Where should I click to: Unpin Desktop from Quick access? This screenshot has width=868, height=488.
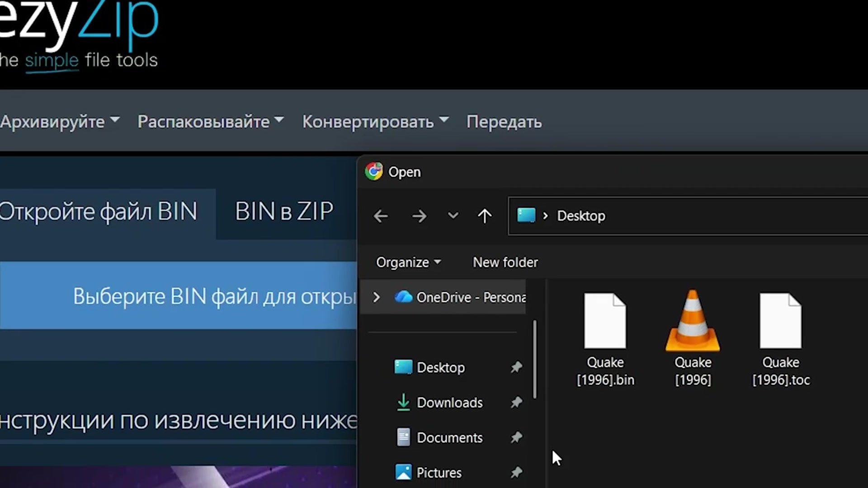(x=516, y=367)
